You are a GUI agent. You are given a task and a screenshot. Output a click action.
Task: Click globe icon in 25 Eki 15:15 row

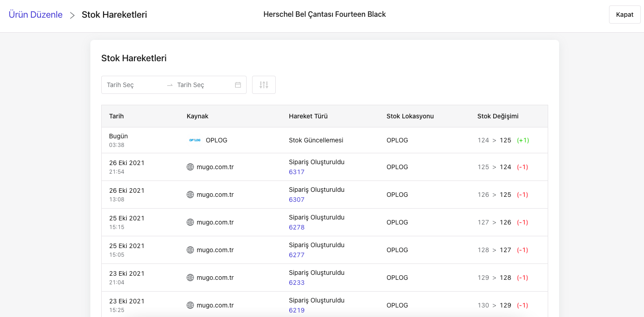[190, 222]
